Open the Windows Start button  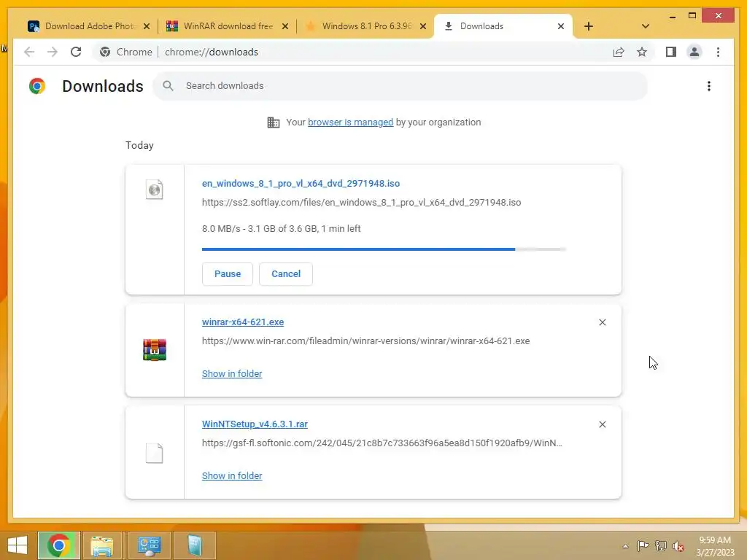click(18, 545)
